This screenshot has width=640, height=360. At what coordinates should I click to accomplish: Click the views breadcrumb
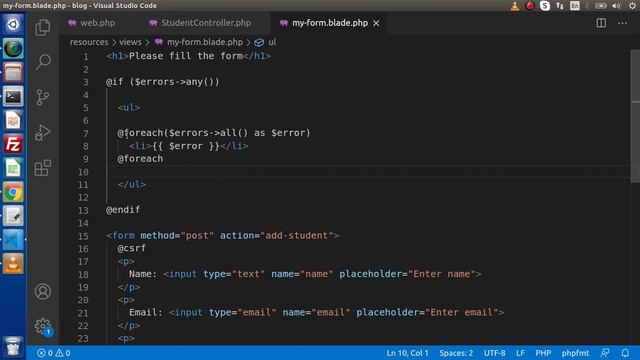coord(130,42)
